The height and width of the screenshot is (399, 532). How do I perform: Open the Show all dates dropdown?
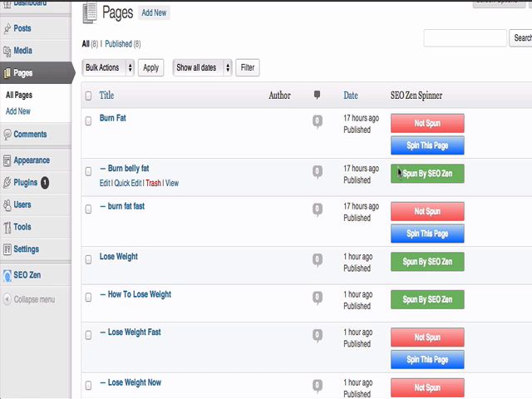(202, 67)
